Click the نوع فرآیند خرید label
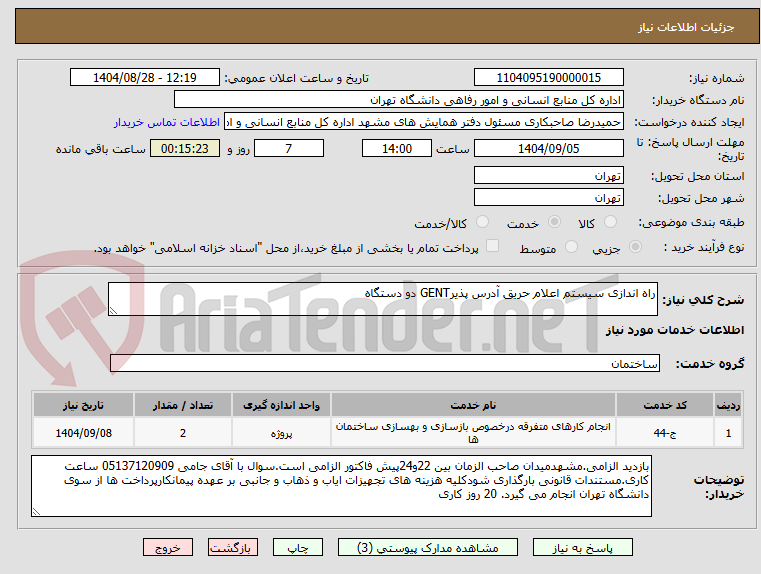 (x=704, y=247)
